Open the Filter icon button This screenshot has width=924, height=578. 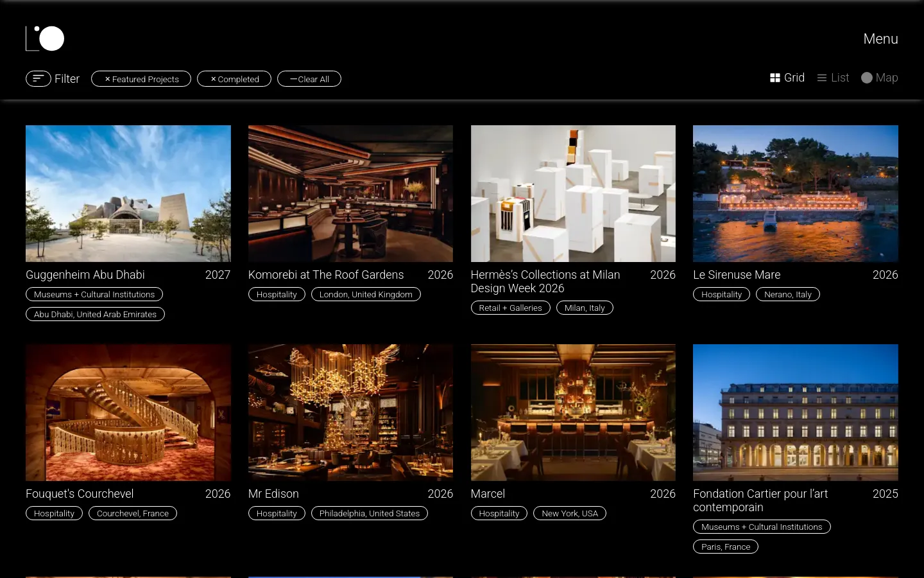38,78
